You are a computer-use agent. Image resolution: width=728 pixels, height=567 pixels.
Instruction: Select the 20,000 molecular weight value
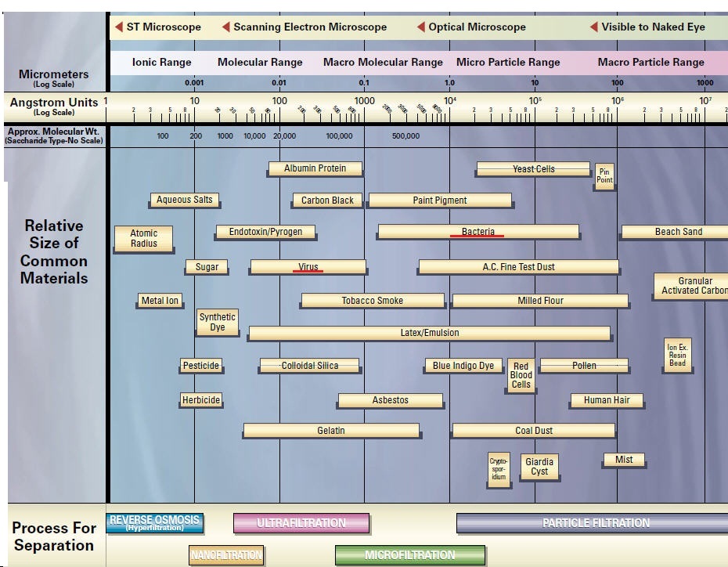tap(285, 136)
